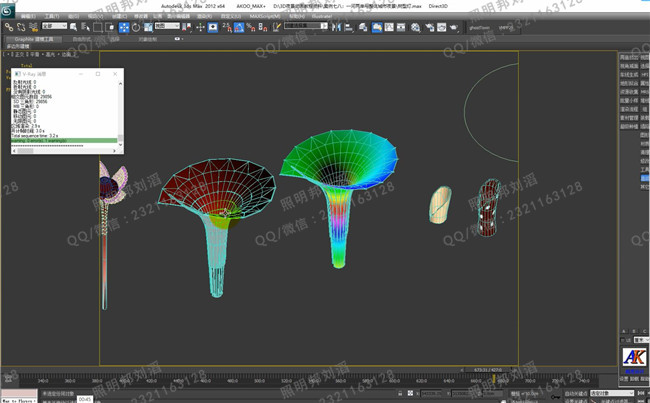Click the green warning line in V-Ray messages

64,141
